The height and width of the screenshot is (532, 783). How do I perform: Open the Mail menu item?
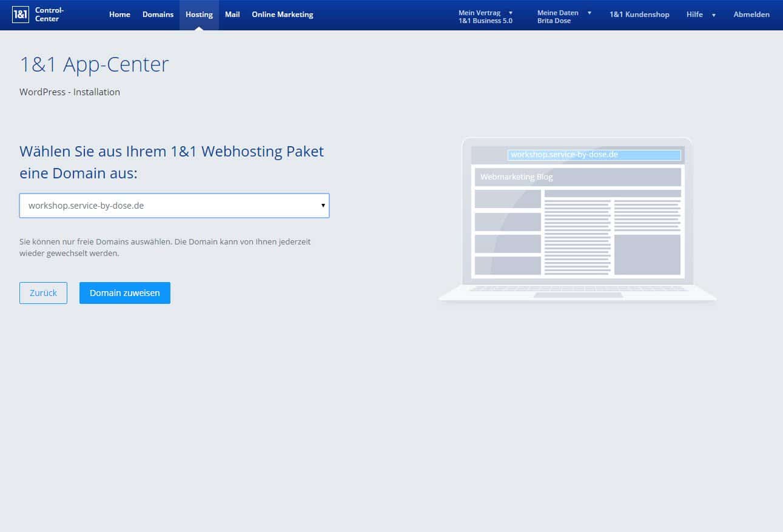[232, 15]
